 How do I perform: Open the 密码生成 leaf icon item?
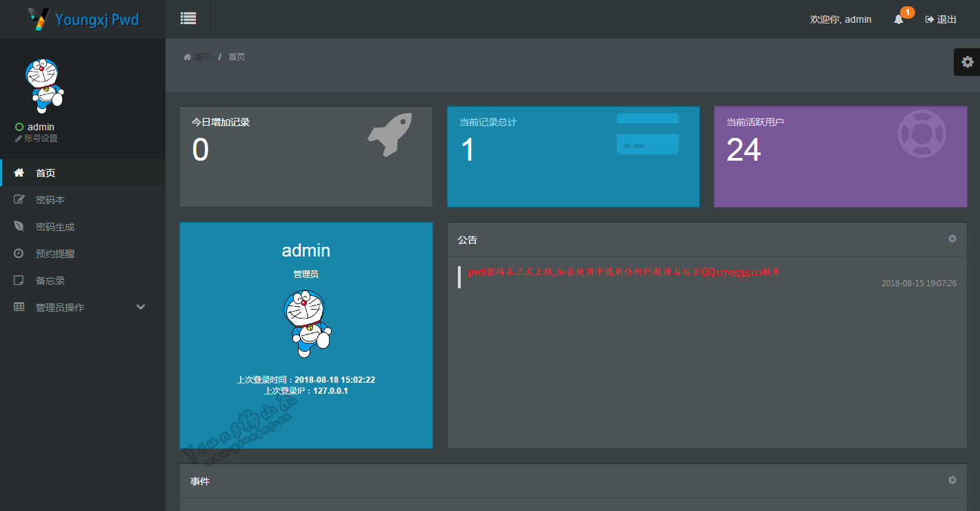[19, 226]
